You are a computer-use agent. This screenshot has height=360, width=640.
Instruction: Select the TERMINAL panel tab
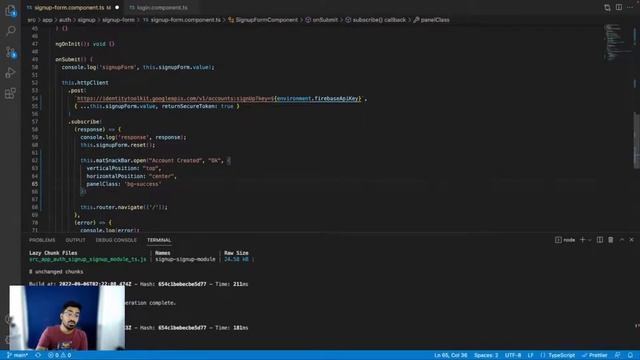pyautogui.click(x=159, y=240)
